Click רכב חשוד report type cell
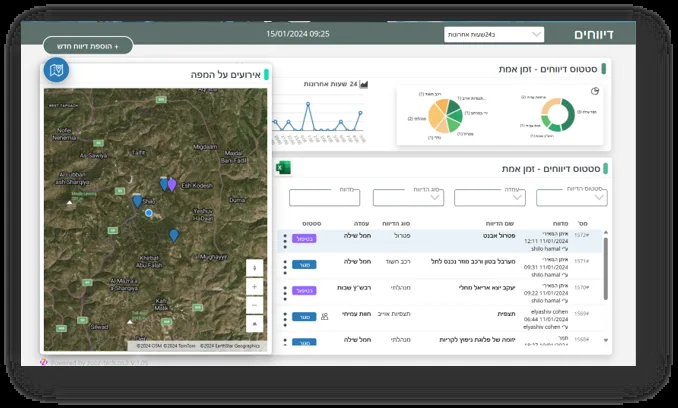The width and height of the screenshot is (678, 408). pos(398,261)
